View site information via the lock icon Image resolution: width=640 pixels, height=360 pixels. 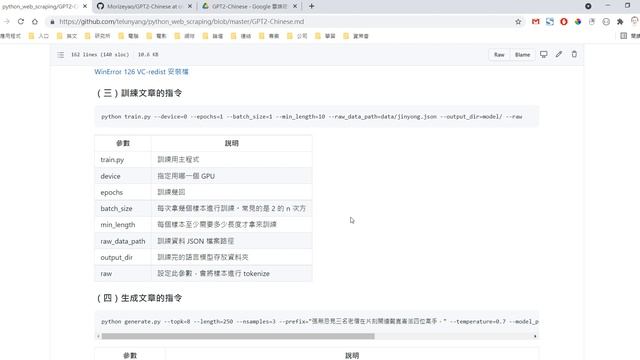click(x=52, y=22)
